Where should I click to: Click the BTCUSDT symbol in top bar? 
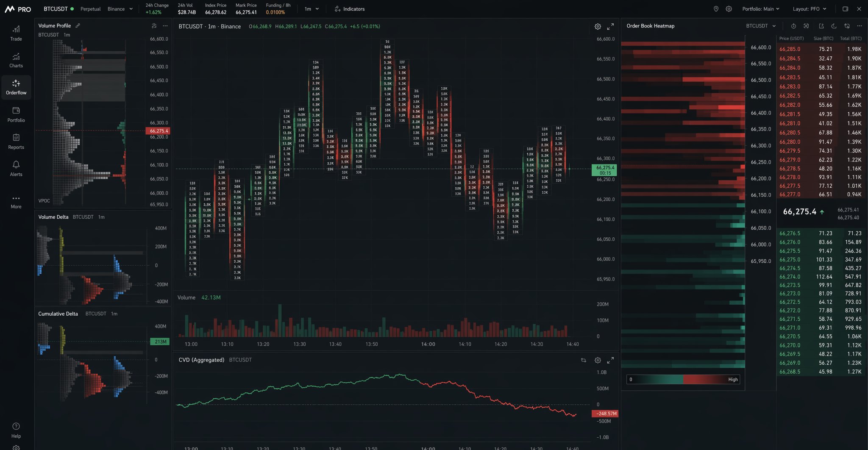click(56, 9)
